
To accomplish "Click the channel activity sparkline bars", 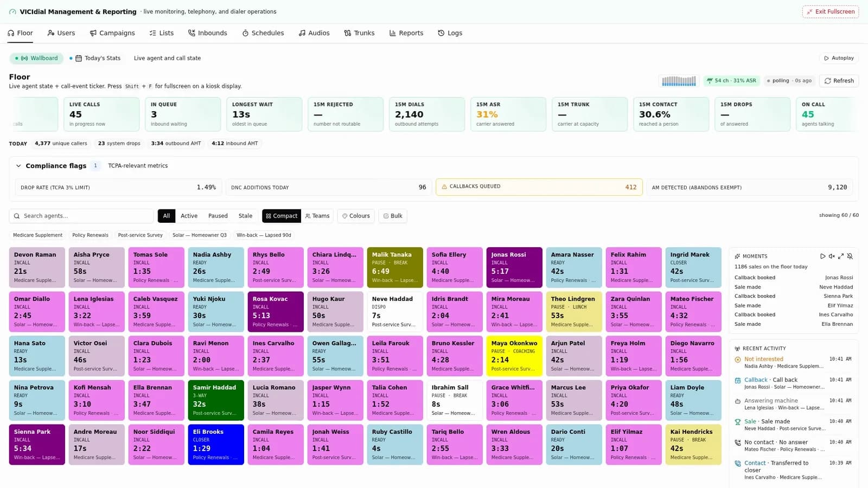I will [x=679, y=81].
